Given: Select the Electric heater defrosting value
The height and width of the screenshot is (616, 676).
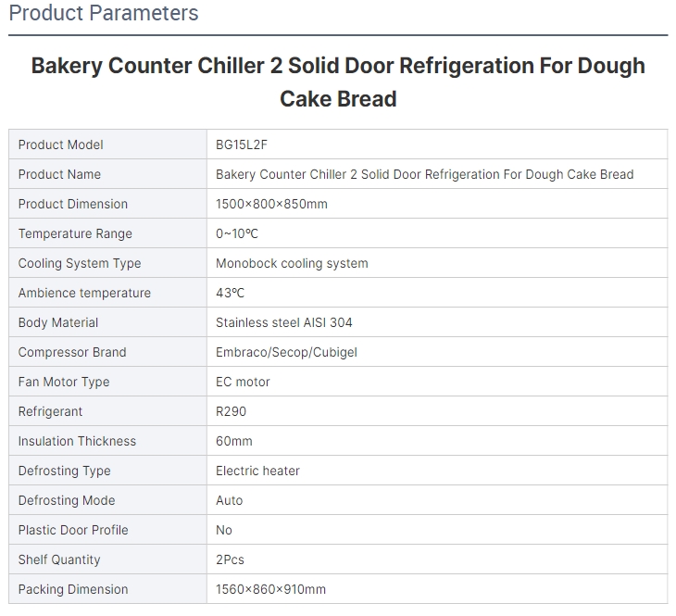Looking at the screenshot, I should coord(257,471).
